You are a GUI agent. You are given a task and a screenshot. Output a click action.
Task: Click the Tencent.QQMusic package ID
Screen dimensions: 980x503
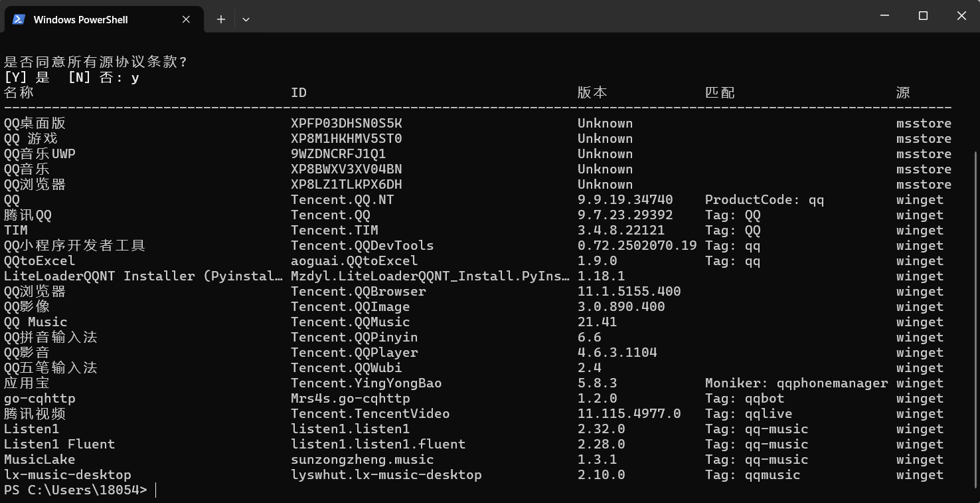coord(351,322)
